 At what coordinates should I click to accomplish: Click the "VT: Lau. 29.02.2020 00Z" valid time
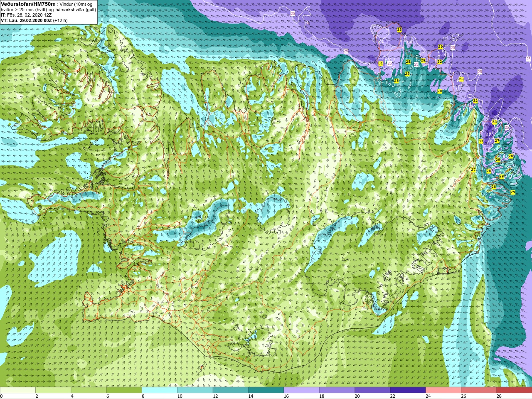[26, 20]
